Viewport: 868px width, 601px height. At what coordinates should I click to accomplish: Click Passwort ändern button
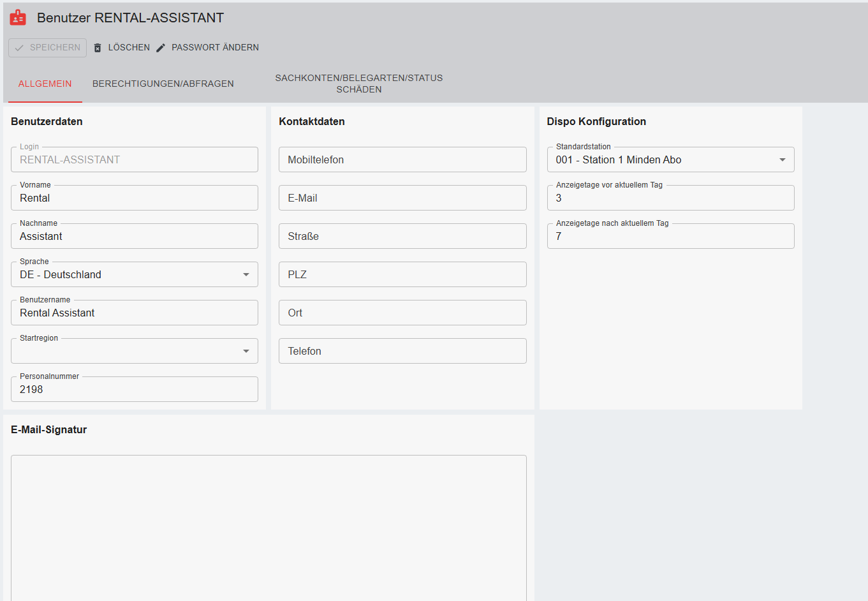point(214,48)
